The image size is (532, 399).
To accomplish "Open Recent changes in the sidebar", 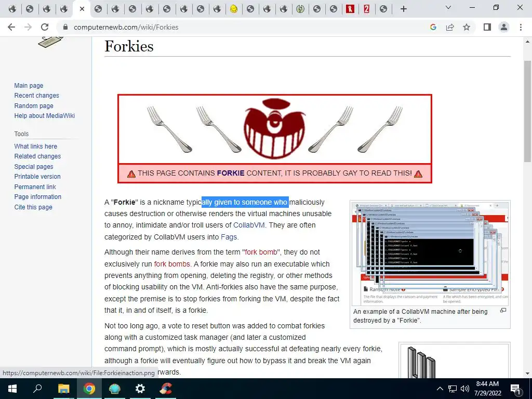I will (37, 96).
